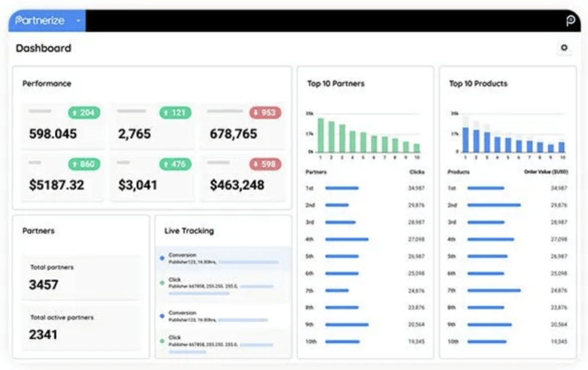Select the green 476 increase badge
Image resolution: width=588 pixels, height=370 pixels.
pyautogui.click(x=175, y=165)
